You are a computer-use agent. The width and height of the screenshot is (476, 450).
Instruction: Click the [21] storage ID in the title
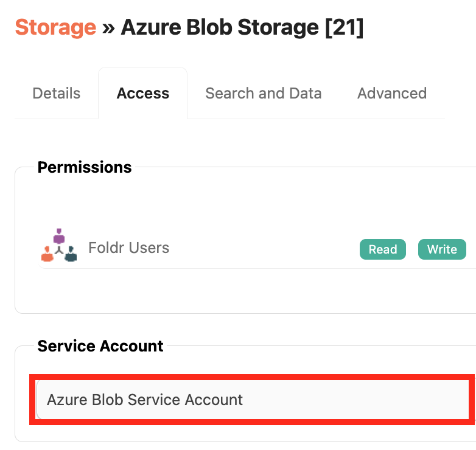click(x=344, y=27)
